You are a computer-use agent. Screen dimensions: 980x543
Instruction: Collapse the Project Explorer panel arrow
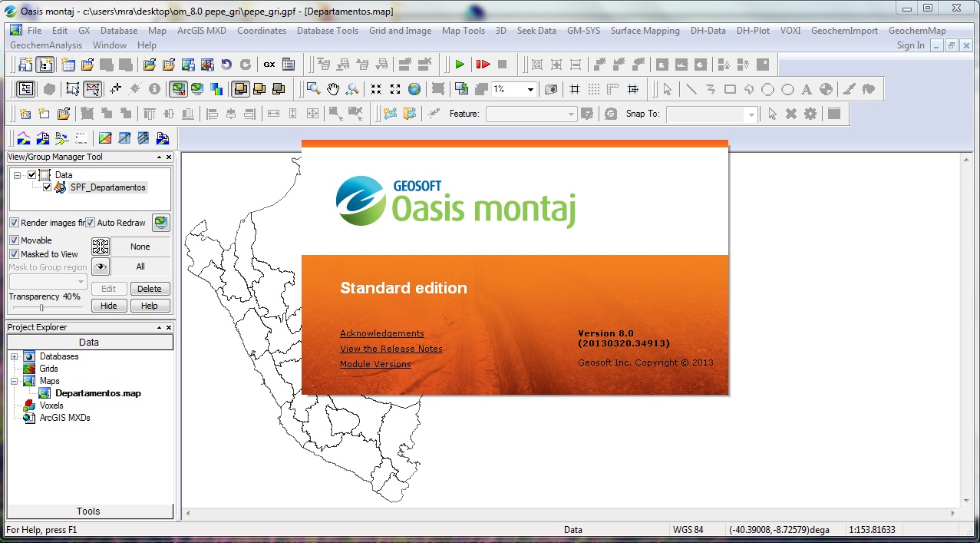click(x=160, y=327)
